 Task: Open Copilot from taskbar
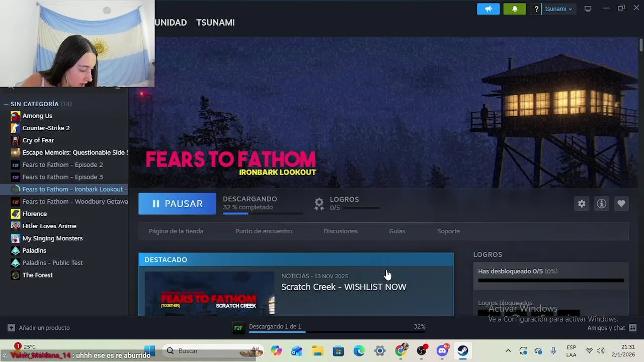tap(276, 350)
